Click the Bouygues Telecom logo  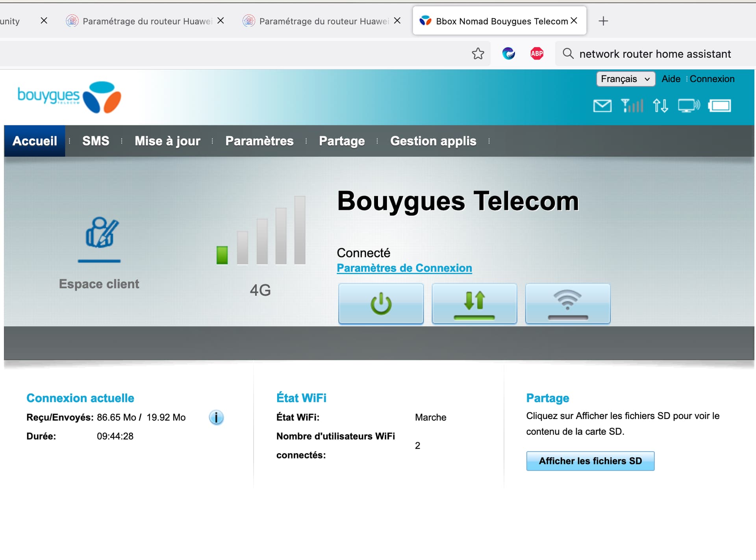point(69,97)
